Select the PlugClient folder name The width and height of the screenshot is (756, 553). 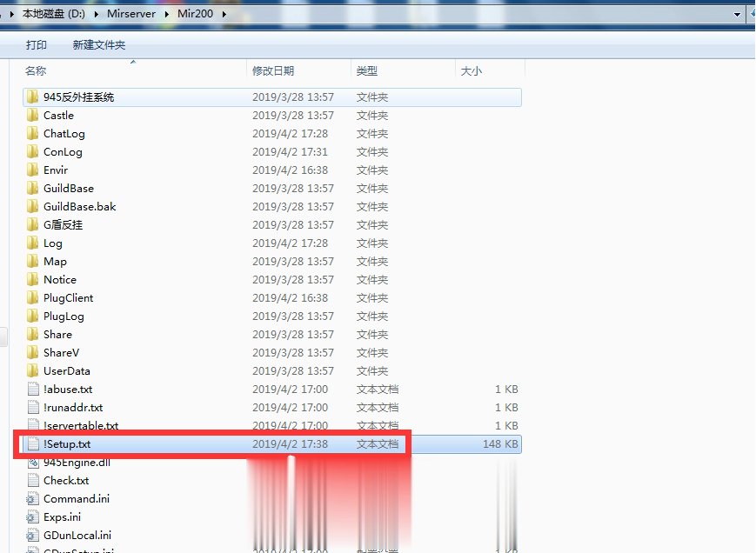(x=68, y=298)
